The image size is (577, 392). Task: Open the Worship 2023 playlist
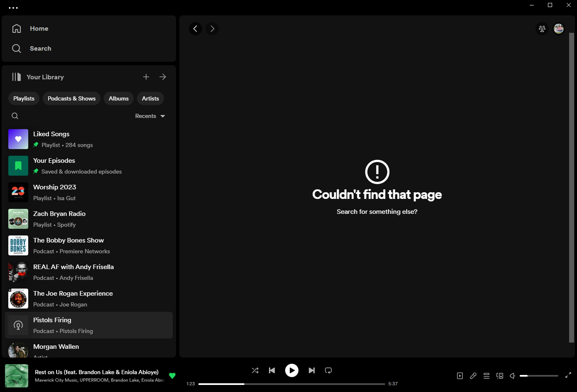point(89,192)
